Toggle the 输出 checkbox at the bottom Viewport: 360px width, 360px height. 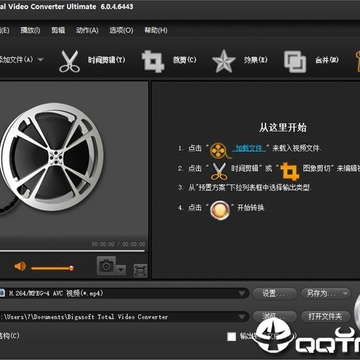(232, 337)
